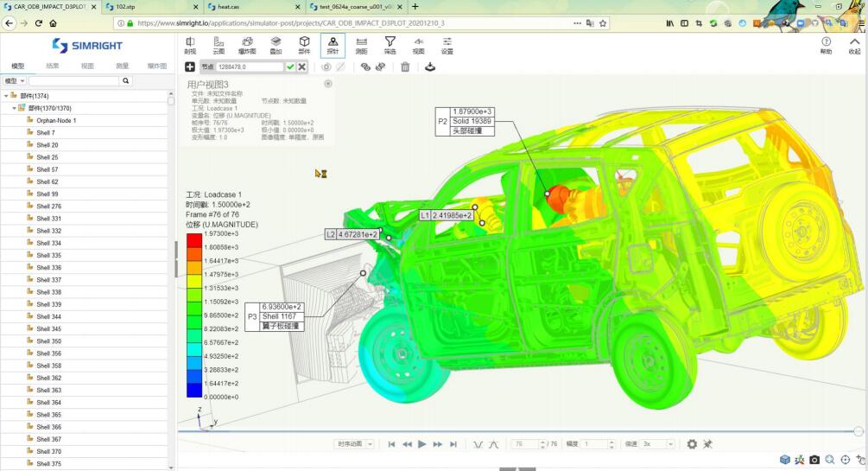Viewport: 868px width, 471px height.
Task: Toggle the pin icon on the animation bar
Action: tap(708, 444)
